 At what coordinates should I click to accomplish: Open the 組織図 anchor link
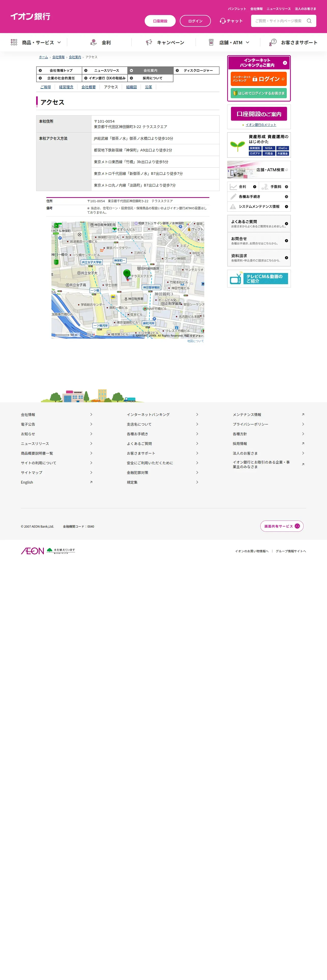131,87
